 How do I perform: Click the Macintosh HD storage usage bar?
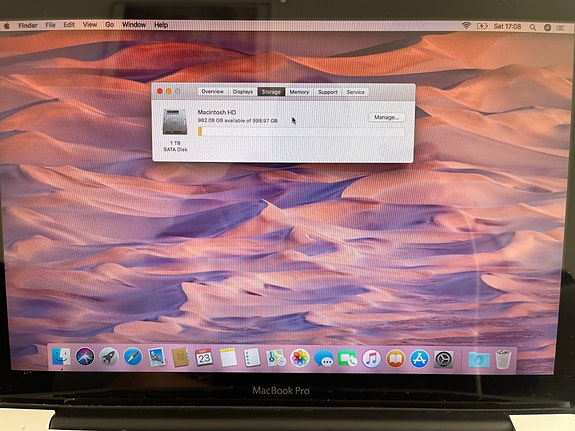[301, 131]
